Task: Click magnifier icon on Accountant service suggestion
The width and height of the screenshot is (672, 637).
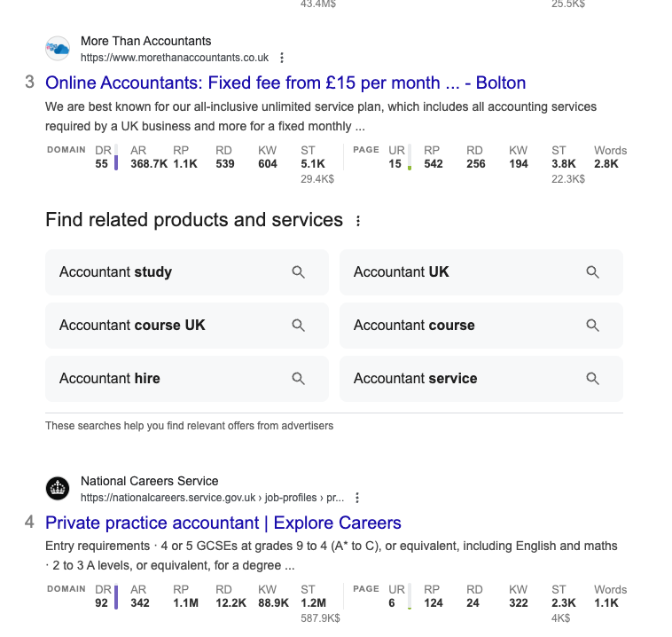Action: click(593, 379)
